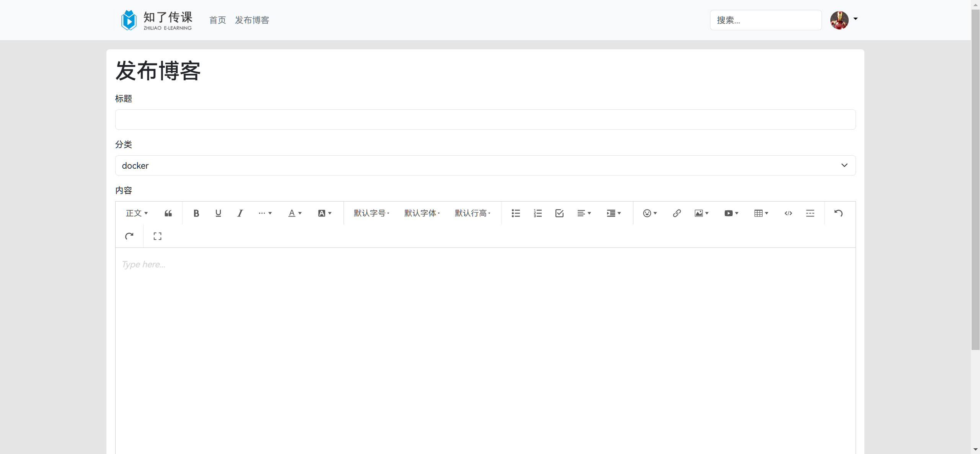The image size is (980, 454).
Task: Open the insert image menu
Action: click(702, 213)
